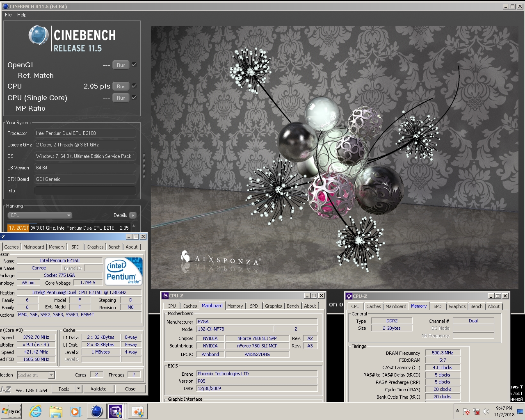Click the Cinebench title bar icon
525x420 pixels.
5,6
